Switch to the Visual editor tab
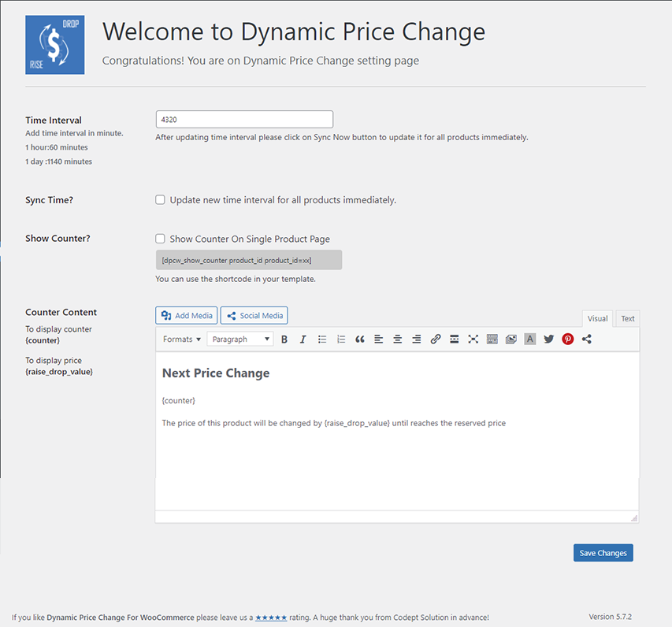The width and height of the screenshot is (672, 627). pos(597,319)
